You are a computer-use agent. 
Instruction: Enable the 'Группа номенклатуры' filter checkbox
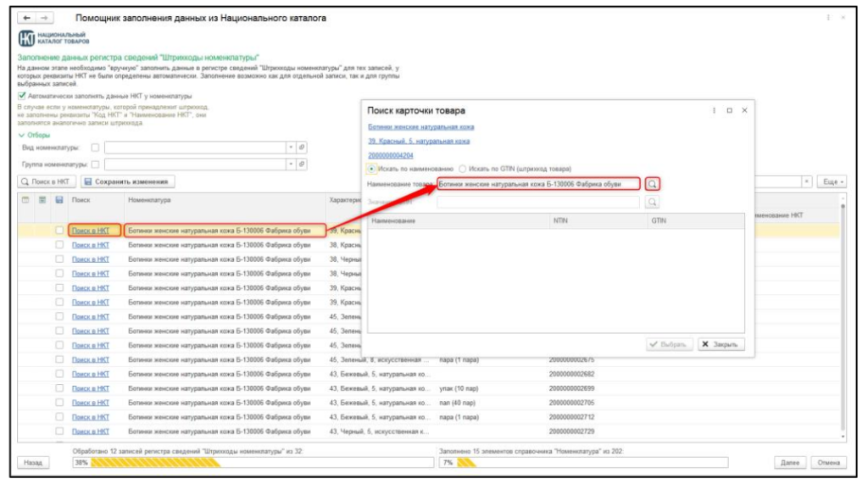point(96,165)
